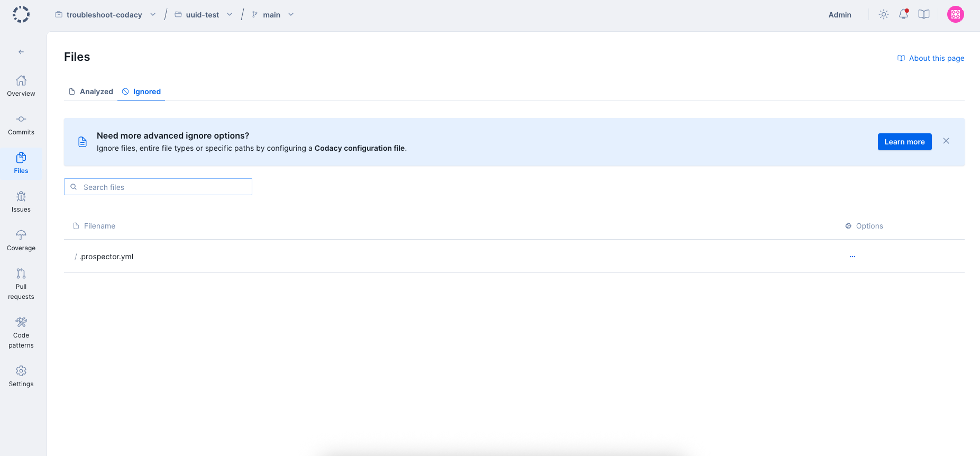980x456 pixels.
Task: Open notifications bell
Action: tap(903, 15)
